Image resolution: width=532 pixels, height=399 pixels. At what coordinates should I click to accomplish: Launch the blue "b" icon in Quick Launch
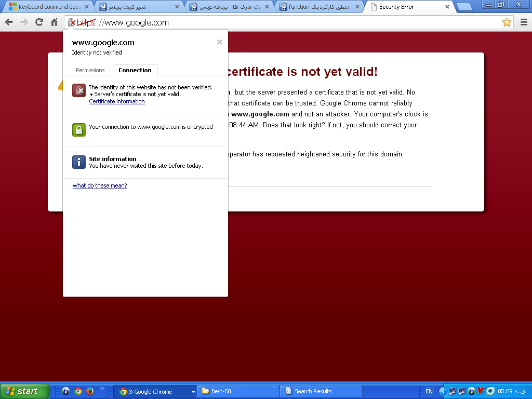tap(66, 391)
